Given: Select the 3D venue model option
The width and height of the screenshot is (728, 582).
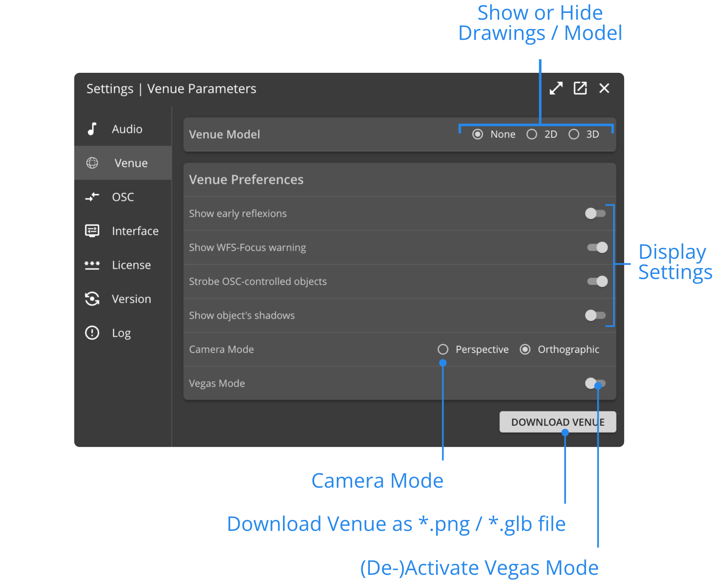Looking at the screenshot, I should (x=574, y=134).
